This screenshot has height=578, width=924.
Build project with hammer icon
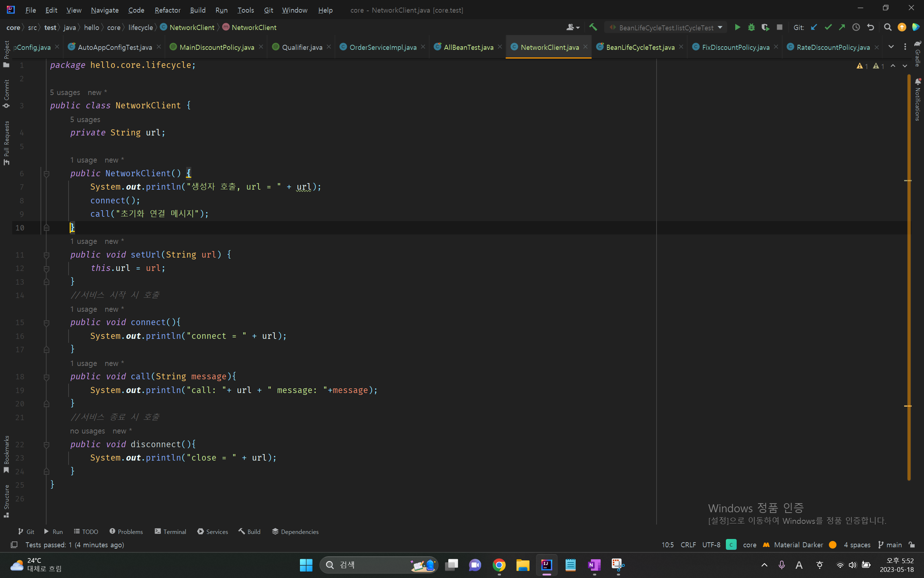(593, 27)
